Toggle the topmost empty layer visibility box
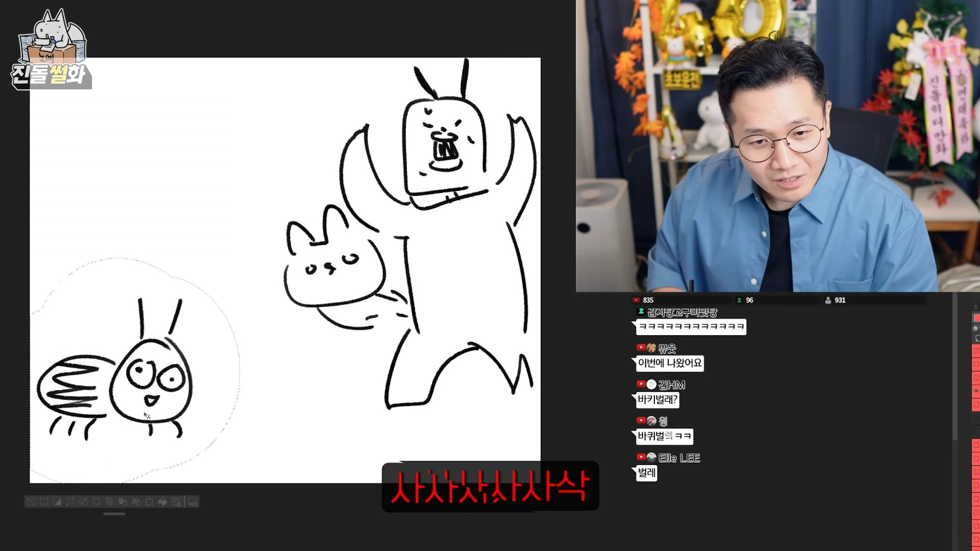 (976, 351)
